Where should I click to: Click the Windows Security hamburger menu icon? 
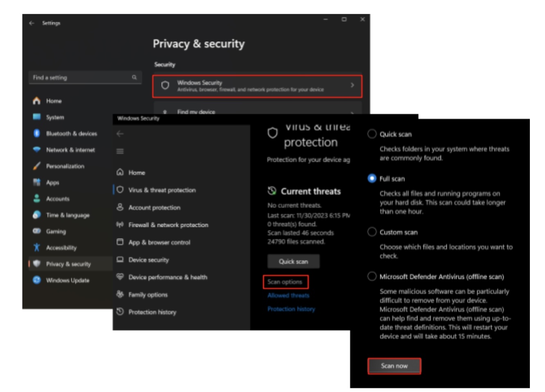[120, 151]
